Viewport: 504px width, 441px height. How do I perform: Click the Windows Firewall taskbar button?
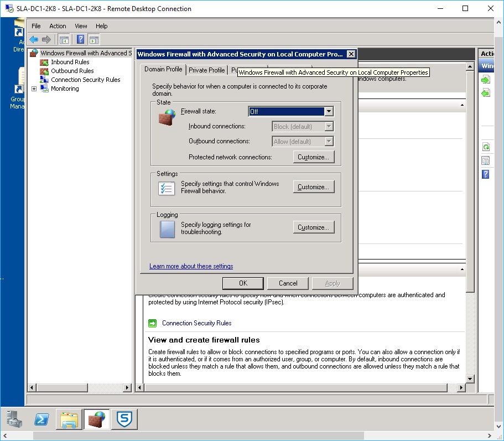97,419
